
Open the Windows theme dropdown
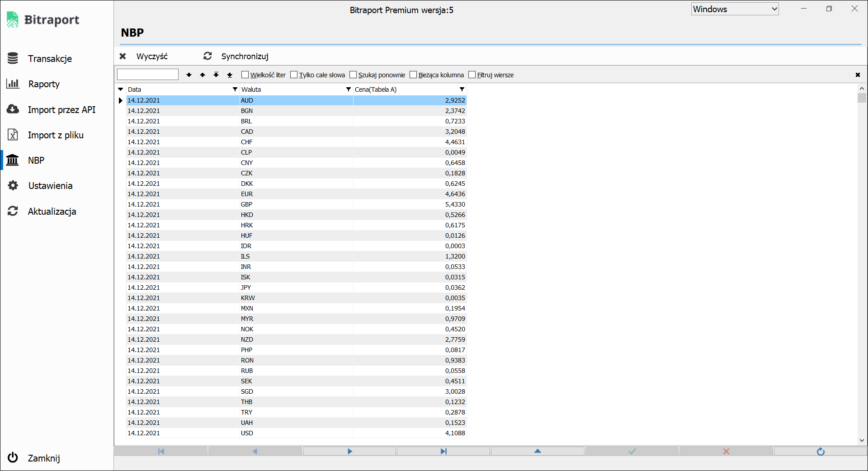[x=735, y=9]
